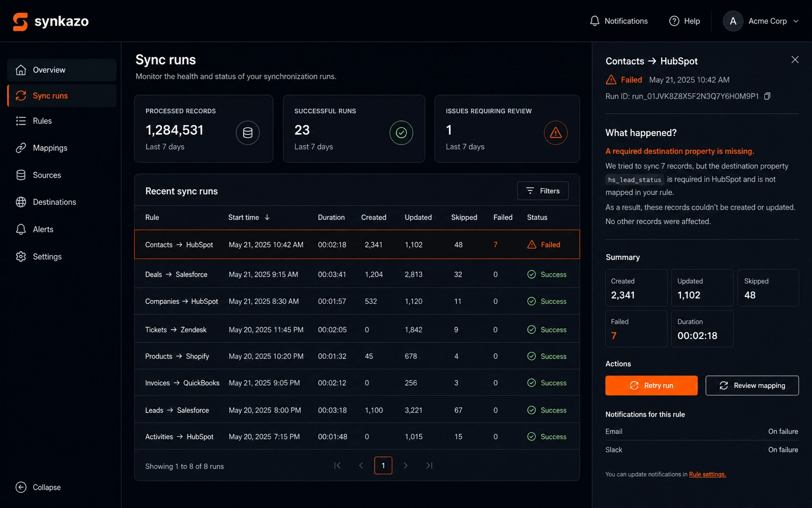Expand the Acme Corp account dropdown chevron
Viewport: 812px width, 508px height.
796,21
